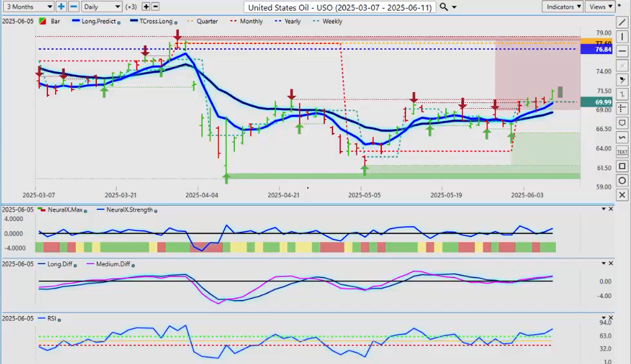Click the 2025-06-03 date axis label
631x364 pixels.
527,195
